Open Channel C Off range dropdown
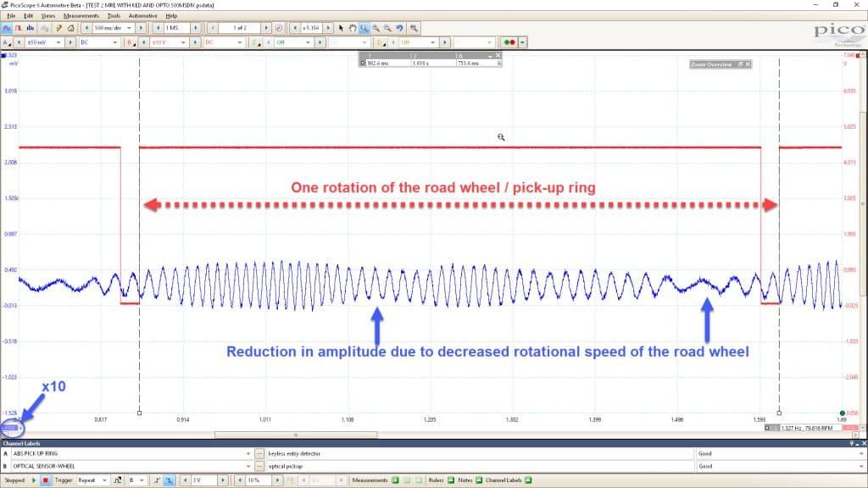Screen dimensions: 868x488 coord(308,42)
